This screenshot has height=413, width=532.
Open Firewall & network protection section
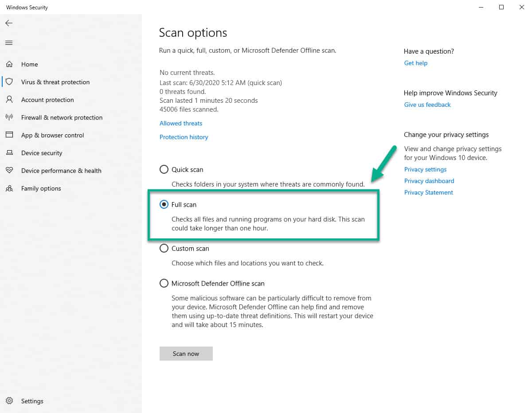tap(62, 117)
